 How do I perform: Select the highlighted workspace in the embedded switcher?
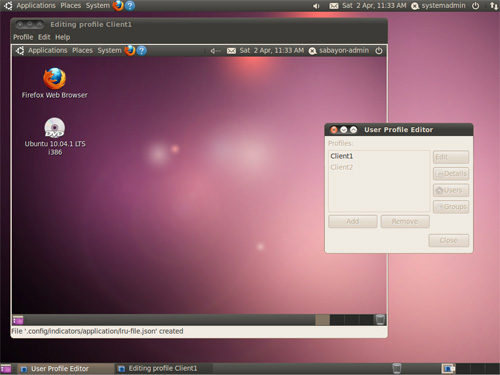(x=322, y=320)
